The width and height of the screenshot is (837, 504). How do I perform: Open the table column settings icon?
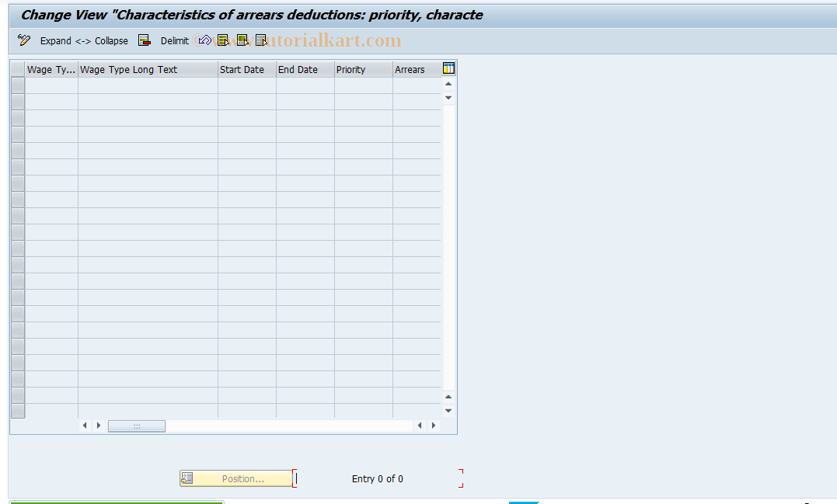(x=448, y=68)
